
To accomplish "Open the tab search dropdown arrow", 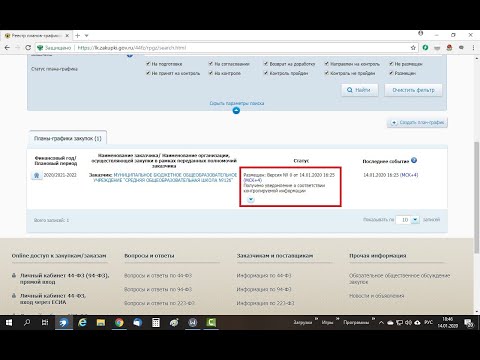I will pyautogui.click(x=86, y=35).
